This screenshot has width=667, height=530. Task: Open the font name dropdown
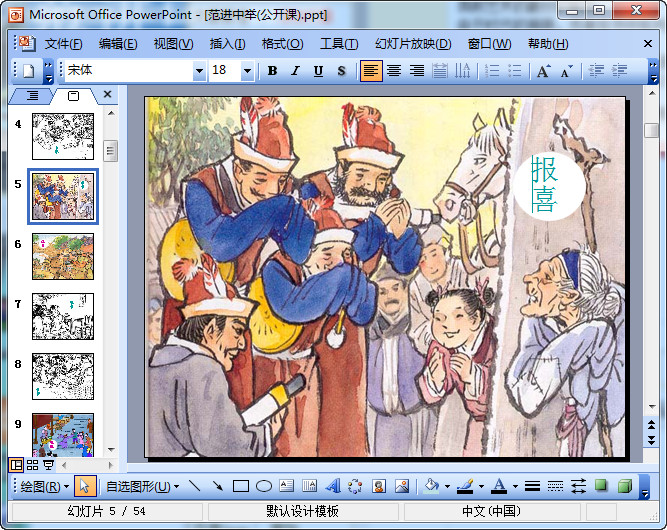pyautogui.click(x=199, y=71)
